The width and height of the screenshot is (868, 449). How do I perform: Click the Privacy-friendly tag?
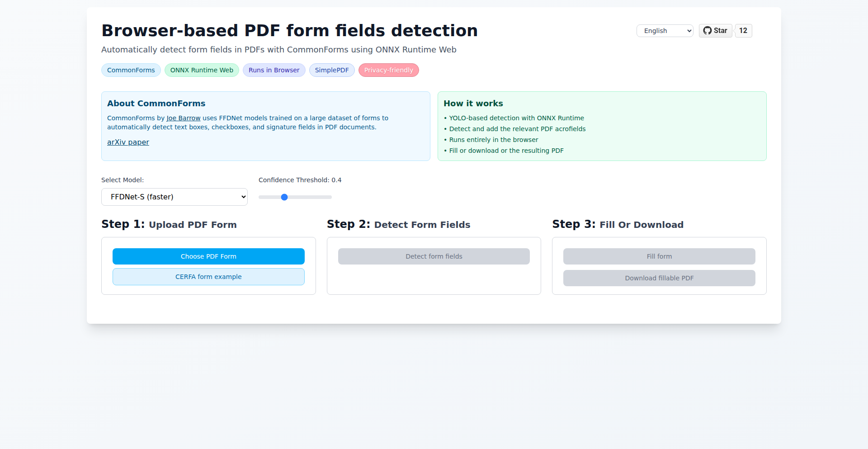tap(389, 70)
